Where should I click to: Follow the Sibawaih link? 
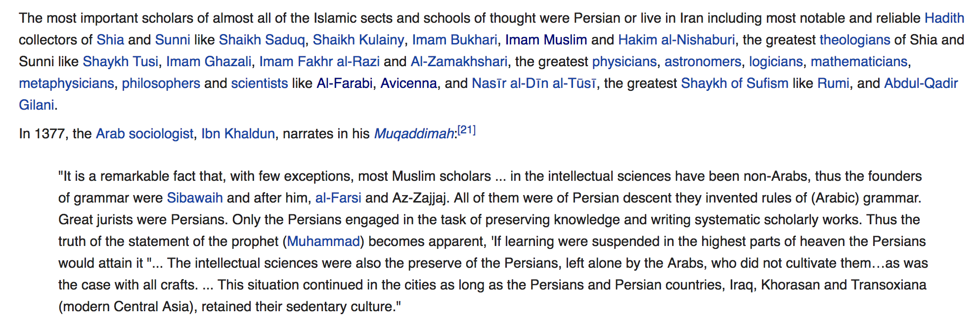click(194, 198)
